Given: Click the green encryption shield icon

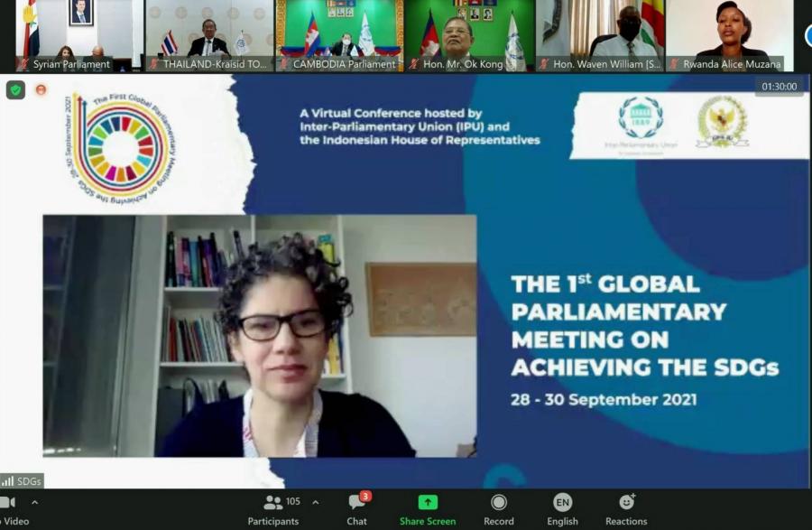Looking at the screenshot, I should pos(15,89).
